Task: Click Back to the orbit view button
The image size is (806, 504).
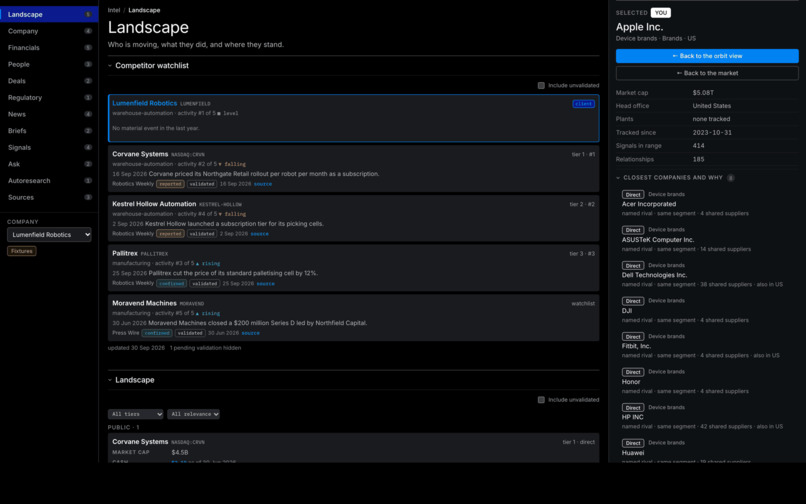Action: click(707, 56)
